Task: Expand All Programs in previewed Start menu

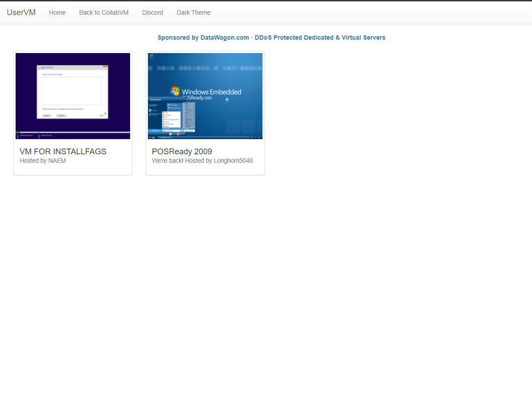Action: pos(156,131)
